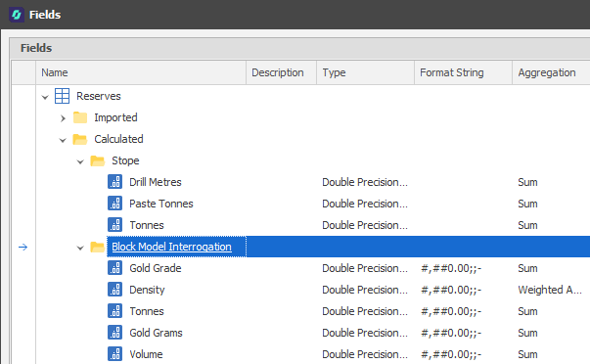The image size is (590, 364).
Task: Collapse the Calculated folder
Action: (x=63, y=140)
